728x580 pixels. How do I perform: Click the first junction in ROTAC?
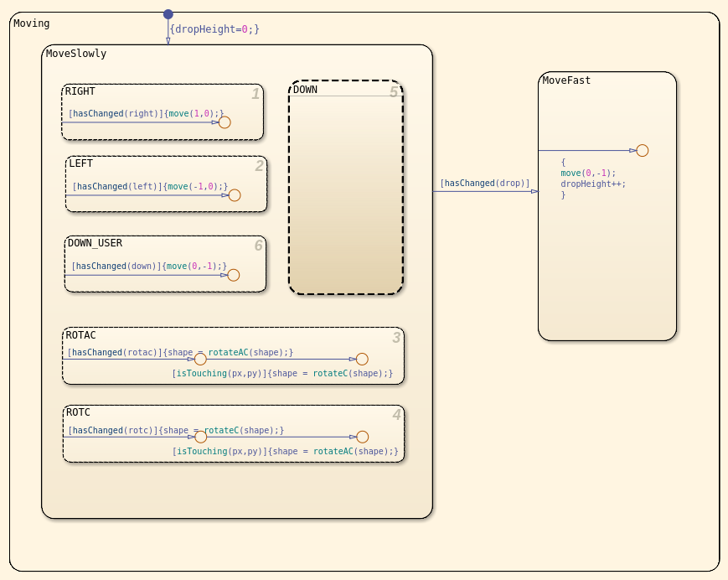pos(200,359)
